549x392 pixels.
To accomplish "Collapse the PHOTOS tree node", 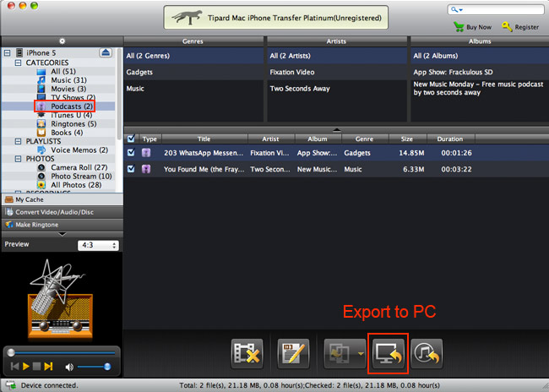I will click(x=18, y=159).
